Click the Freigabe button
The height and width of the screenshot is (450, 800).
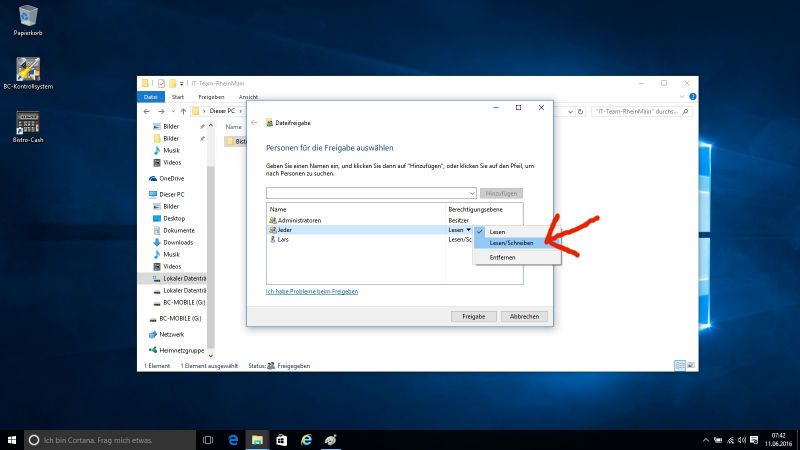(x=473, y=316)
